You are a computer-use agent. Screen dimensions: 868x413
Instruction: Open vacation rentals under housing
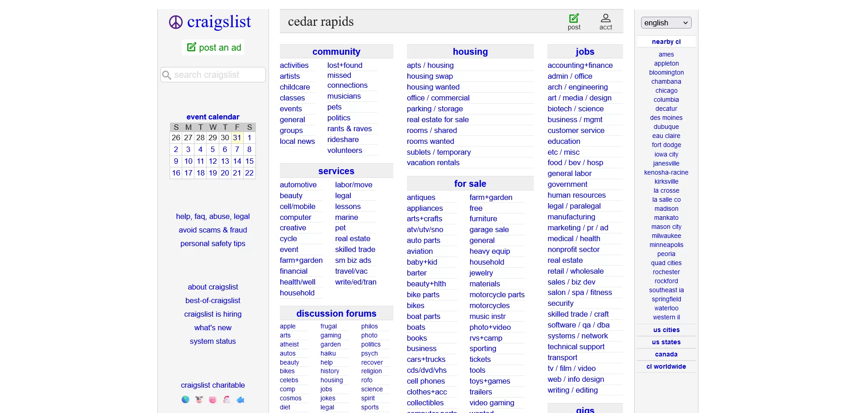coord(433,162)
